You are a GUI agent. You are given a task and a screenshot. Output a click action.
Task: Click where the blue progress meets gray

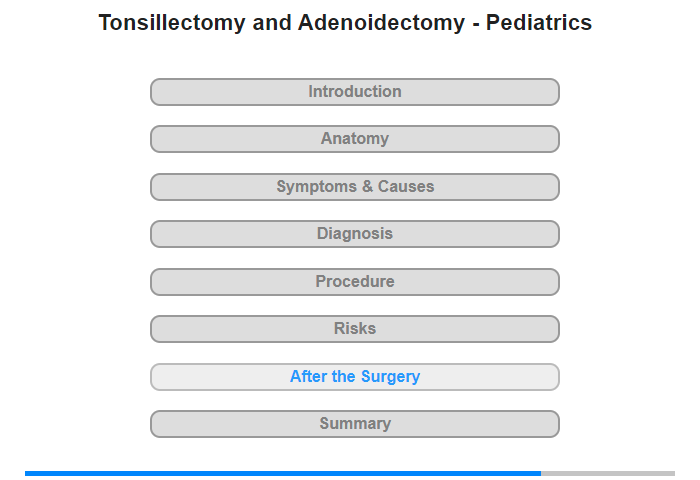[541, 473]
